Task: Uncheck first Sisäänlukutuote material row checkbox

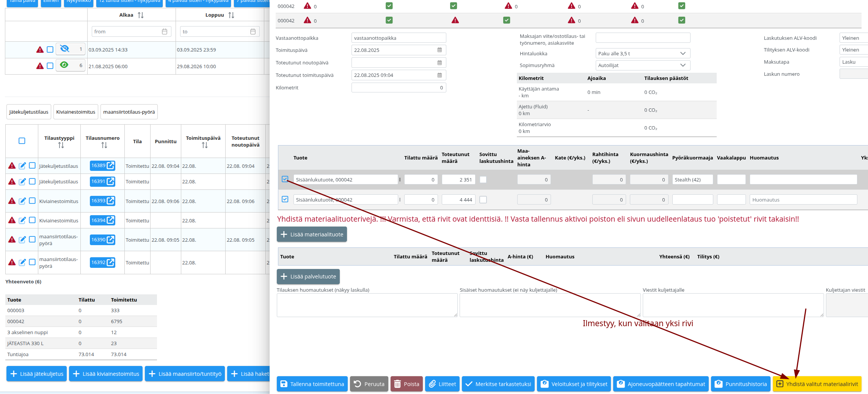Action: (285, 179)
